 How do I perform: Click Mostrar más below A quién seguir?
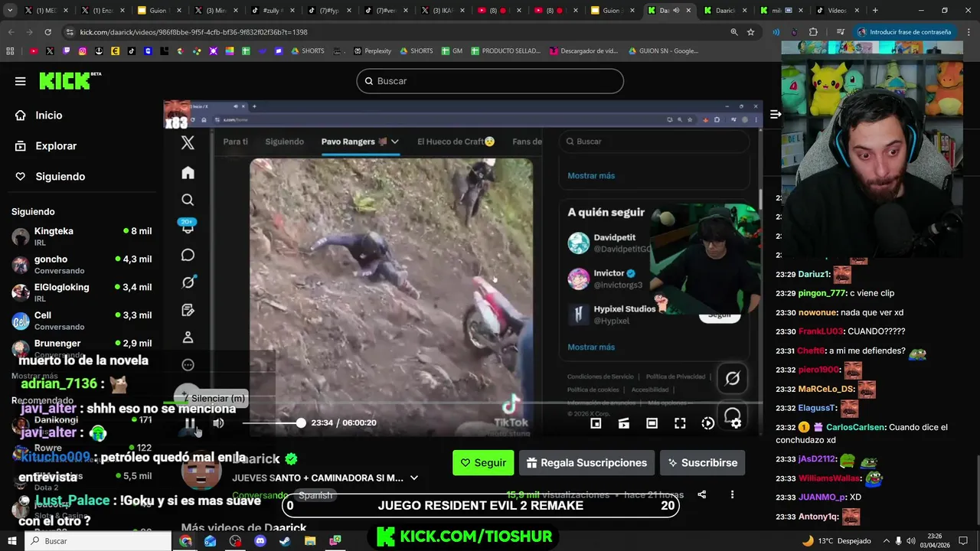coord(591,347)
